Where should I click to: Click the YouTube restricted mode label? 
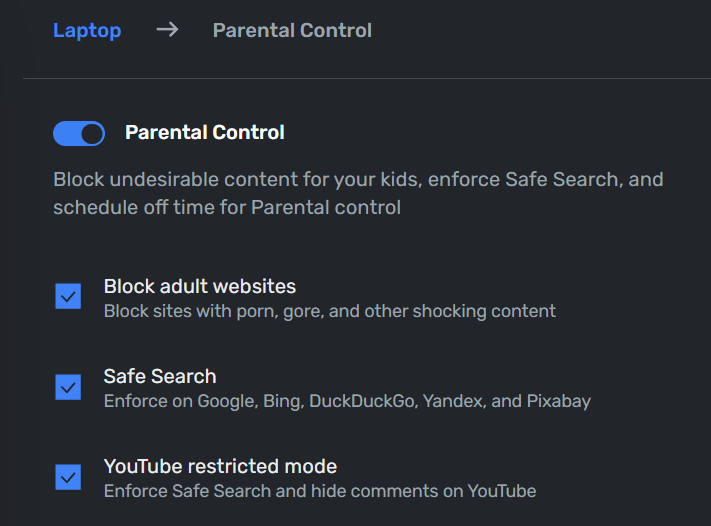220,467
